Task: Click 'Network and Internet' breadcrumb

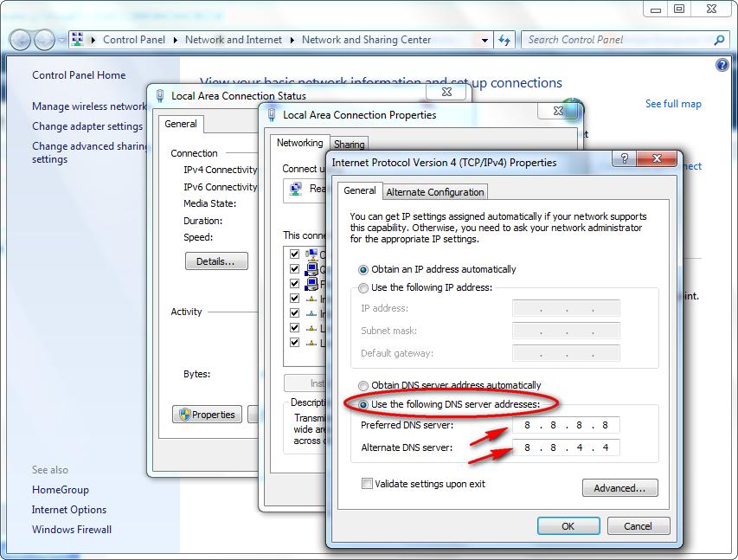Action: click(234, 40)
